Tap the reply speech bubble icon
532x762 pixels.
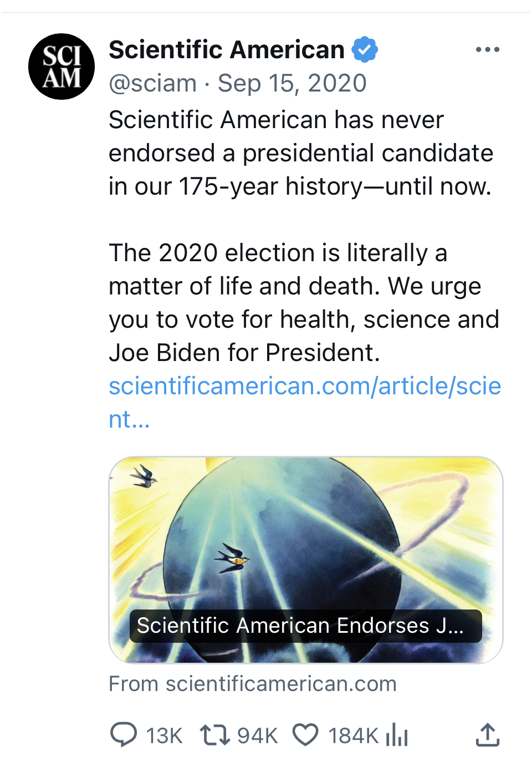click(124, 735)
